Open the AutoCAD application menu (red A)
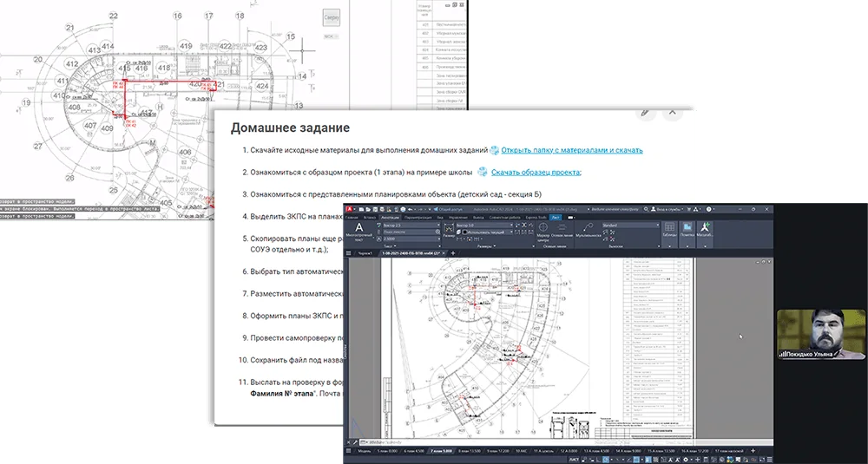868x464 pixels. 349,210
